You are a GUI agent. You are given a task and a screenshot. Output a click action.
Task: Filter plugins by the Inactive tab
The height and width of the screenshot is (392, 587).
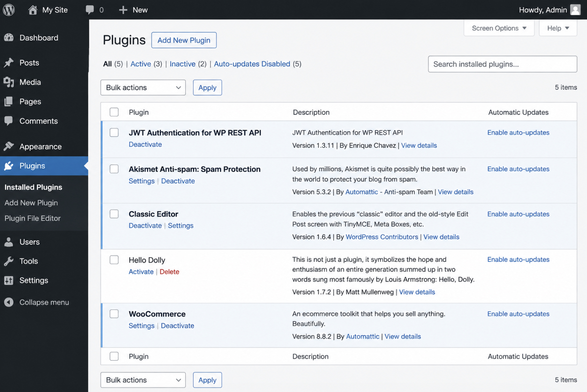[x=183, y=64]
